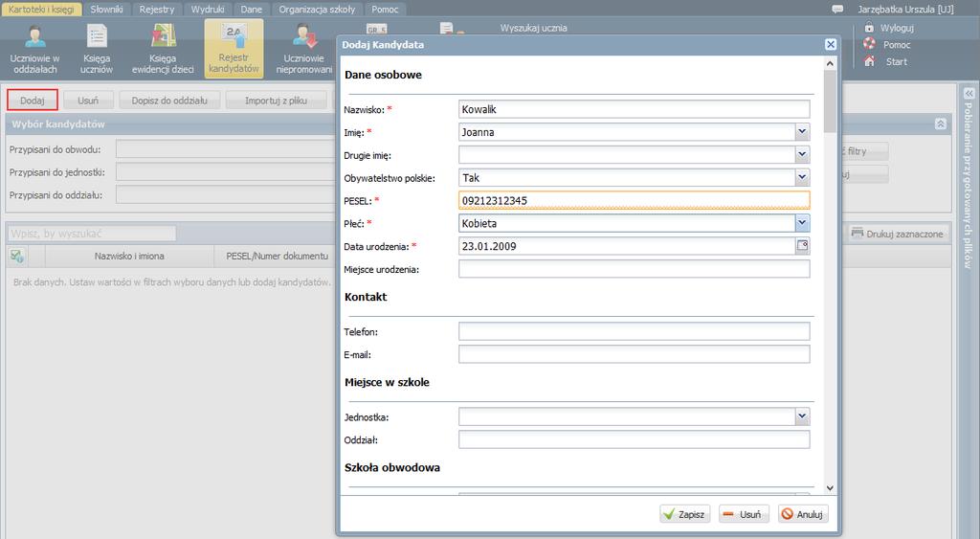Screen dimensions: 980x539
Task: Switch to Słowniki tab
Action: [x=106, y=10]
